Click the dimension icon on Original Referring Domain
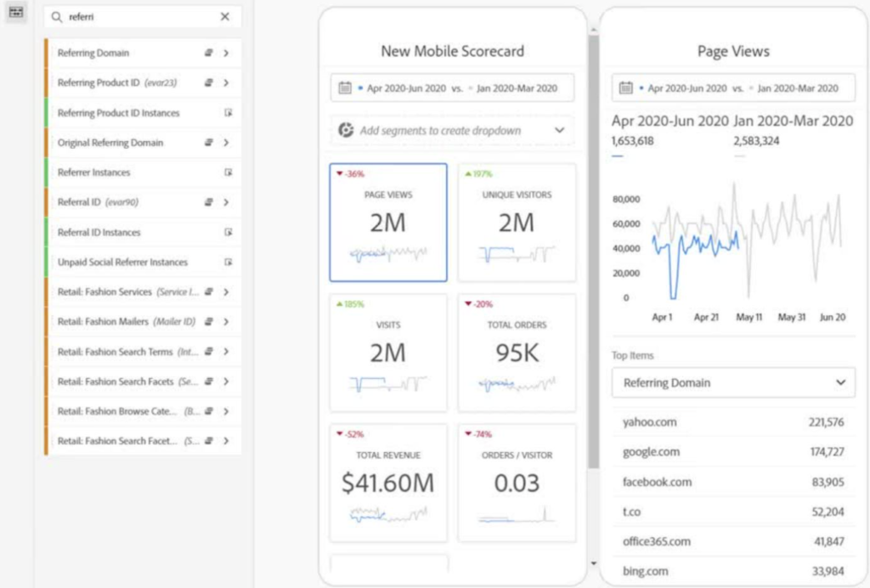Viewport: 870px width, 588px height. pos(209,143)
